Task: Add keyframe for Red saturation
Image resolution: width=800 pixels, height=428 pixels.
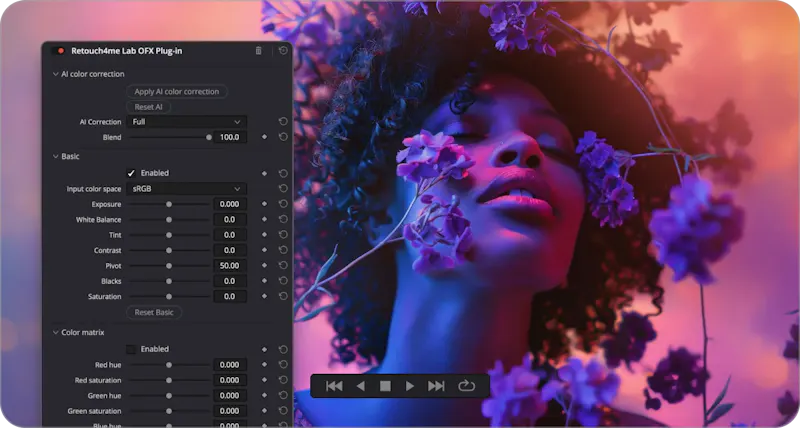Action: pos(264,380)
